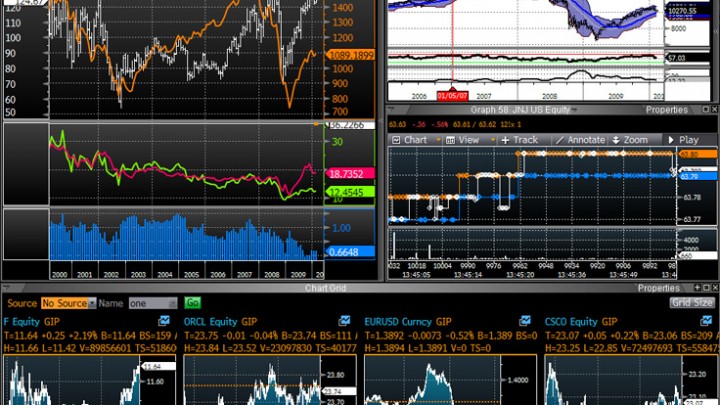Close the Graph 58 JNJ panel
The width and height of the screenshot is (720, 405).
[x=714, y=109]
